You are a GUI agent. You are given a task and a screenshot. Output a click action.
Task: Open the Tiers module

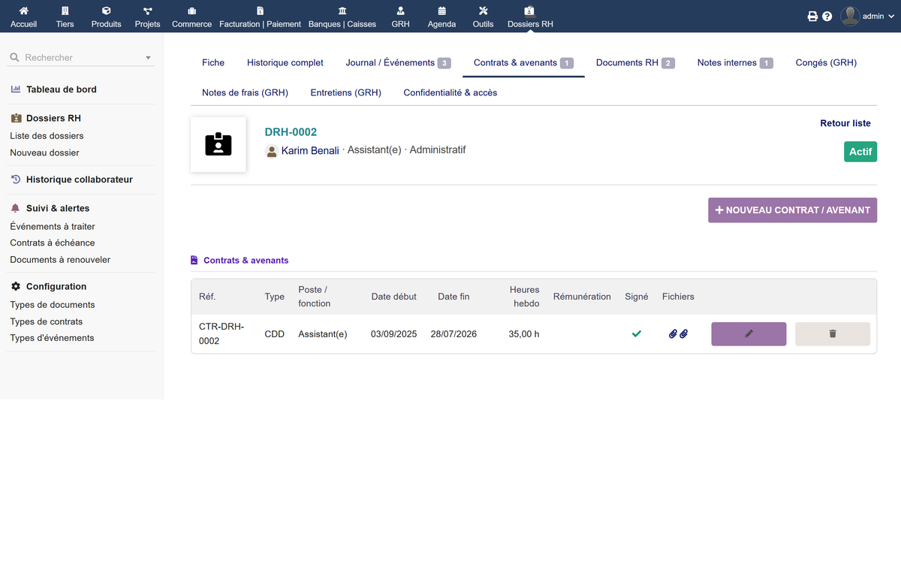coord(65,17)
